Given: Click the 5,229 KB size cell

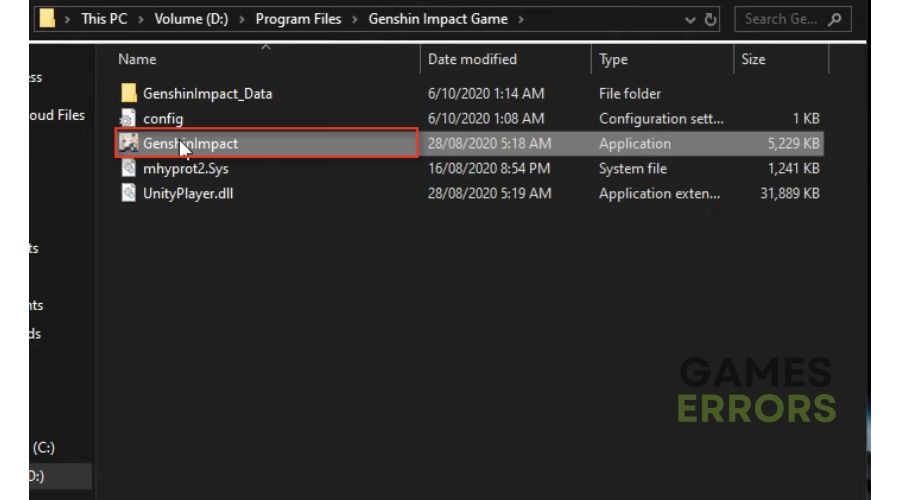Looking at the screenshot, I should click(793, 144).
